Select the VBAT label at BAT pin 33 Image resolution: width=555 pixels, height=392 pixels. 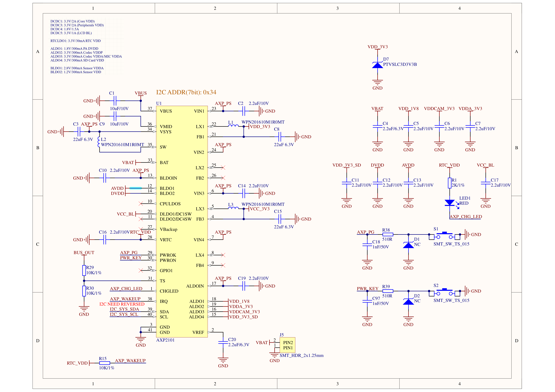pyautogui.click(x=128, y=163)
